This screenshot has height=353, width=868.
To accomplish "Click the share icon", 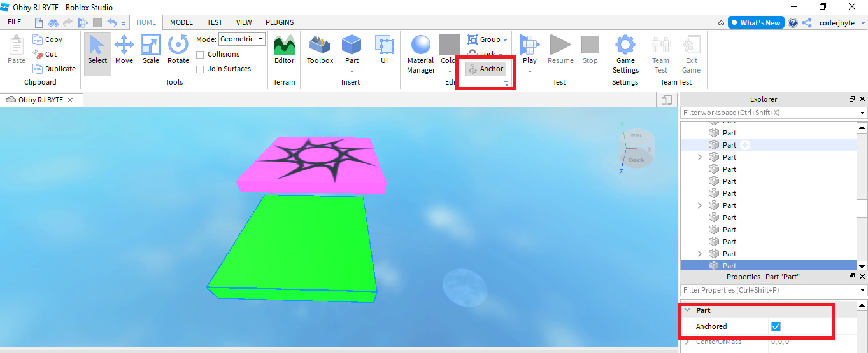I will (807, 22).
